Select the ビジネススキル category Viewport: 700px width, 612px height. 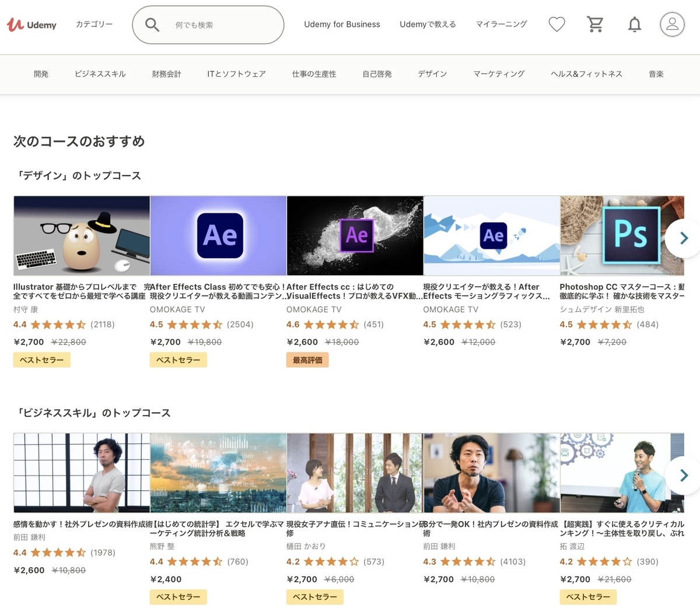click(100, 74)
